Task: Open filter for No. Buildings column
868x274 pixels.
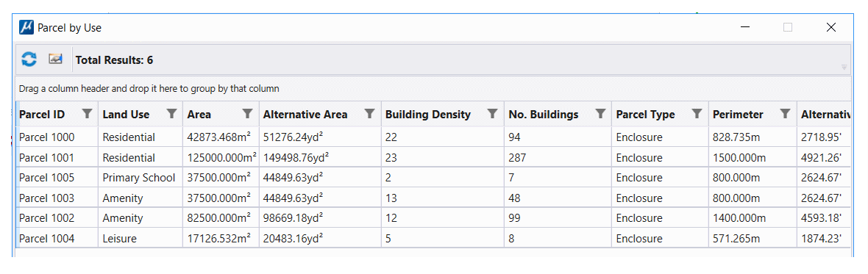Action: point(600,114)
